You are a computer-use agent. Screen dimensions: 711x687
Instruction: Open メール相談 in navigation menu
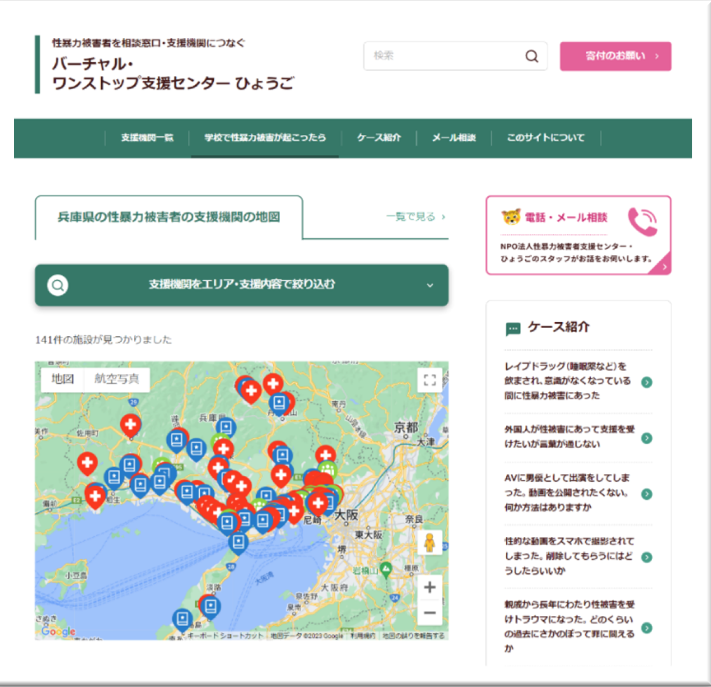click(x=453, y=138)
